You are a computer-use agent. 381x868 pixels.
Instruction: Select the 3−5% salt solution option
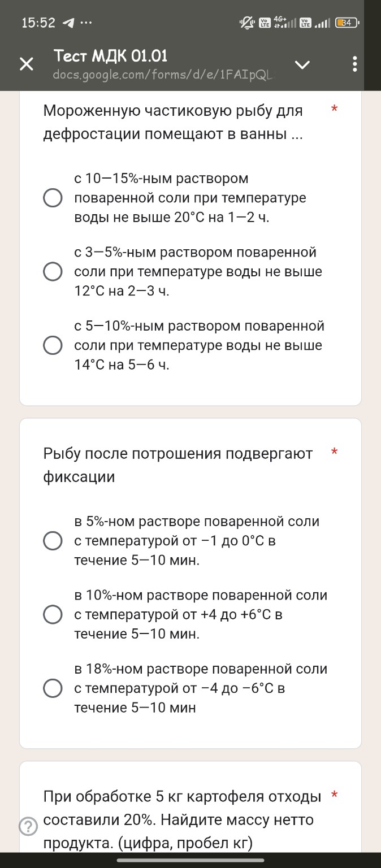click(x=53, y=271)
